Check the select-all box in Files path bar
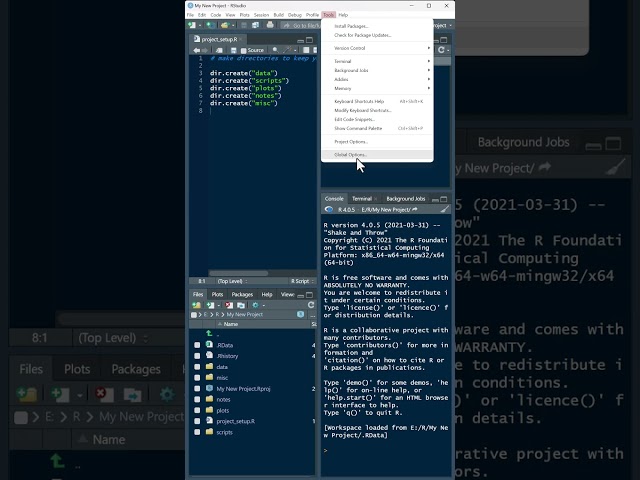Image resolution: width=640 pixels, height=480 pixels. click(194, 315)
